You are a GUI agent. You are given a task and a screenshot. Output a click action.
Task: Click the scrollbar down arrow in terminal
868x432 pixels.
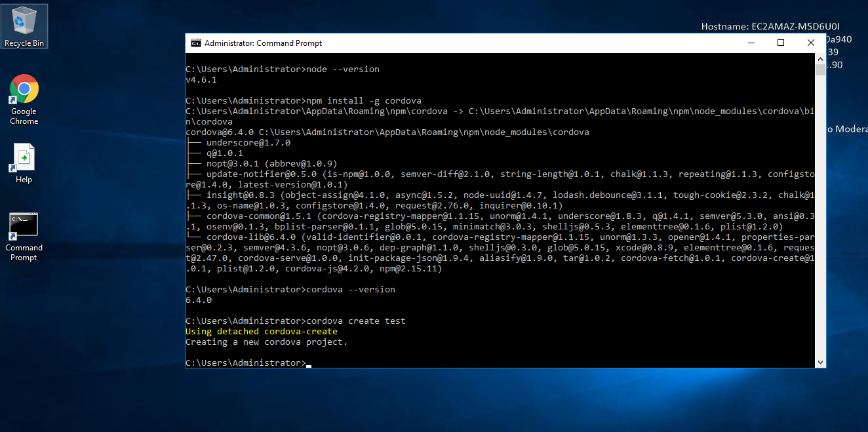click(820, 363)
